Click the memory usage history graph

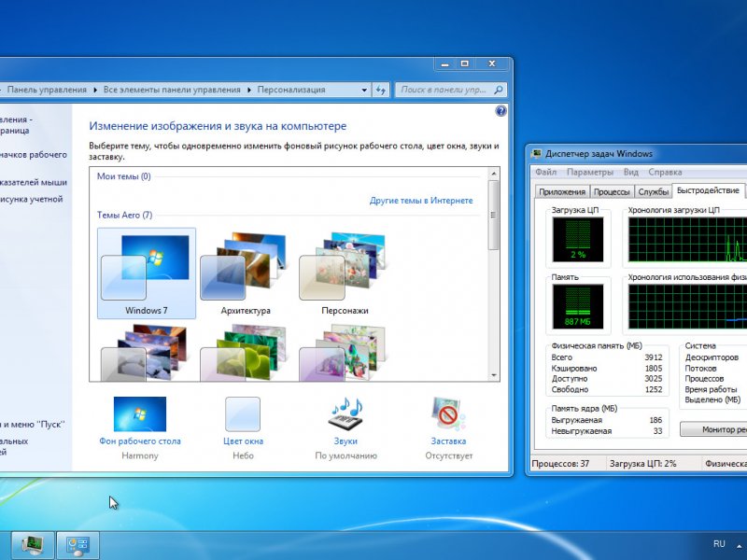click(687, 307)
